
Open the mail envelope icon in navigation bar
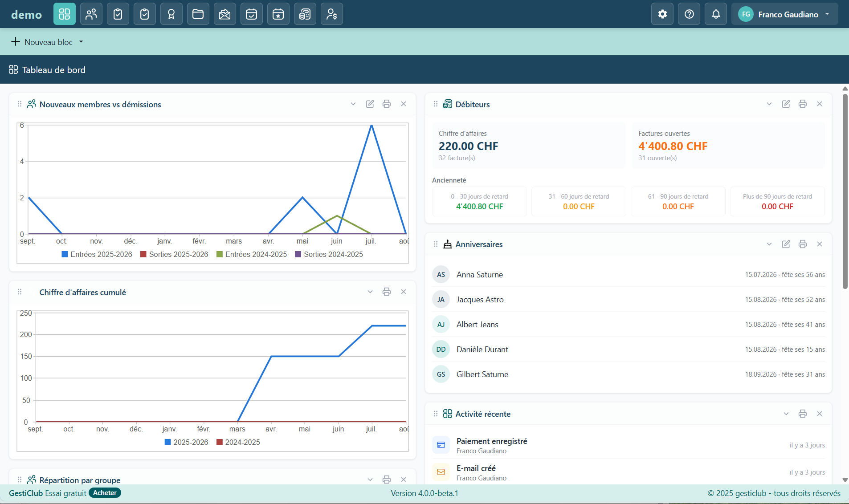click(x=225, y=14)
